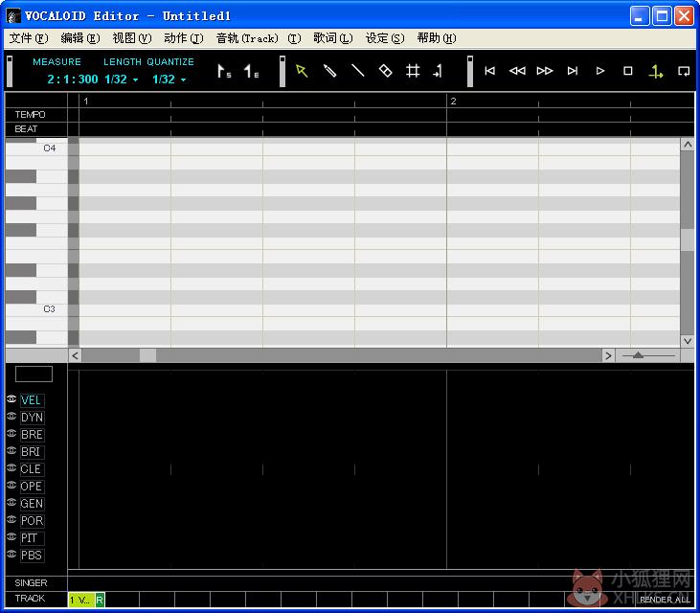
Task: Click the horizontal scroll right arrow
Action: [x=608, y=355]
